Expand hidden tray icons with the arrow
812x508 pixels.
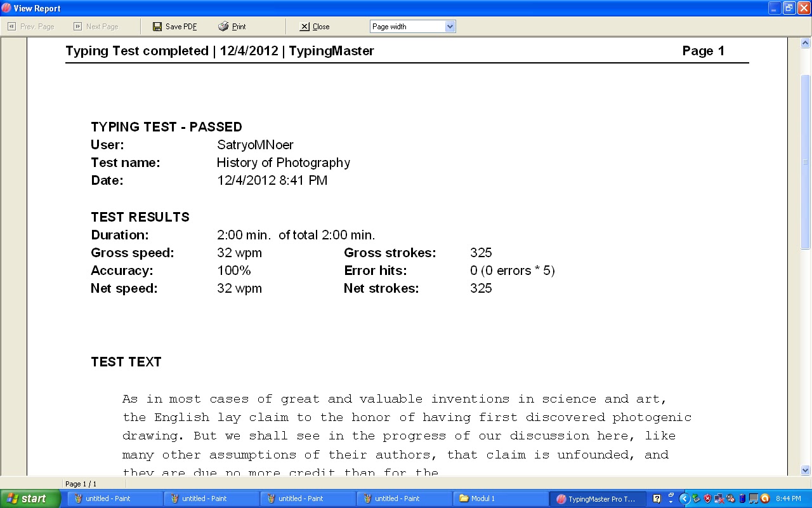pos(684,498)
